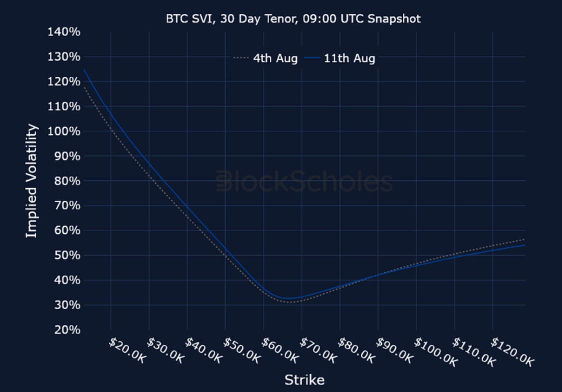This screenshot has width=562, height=392.
Task: Click the 80% volatility tick label
Action: pyautogui.click(x=67, y=181)
